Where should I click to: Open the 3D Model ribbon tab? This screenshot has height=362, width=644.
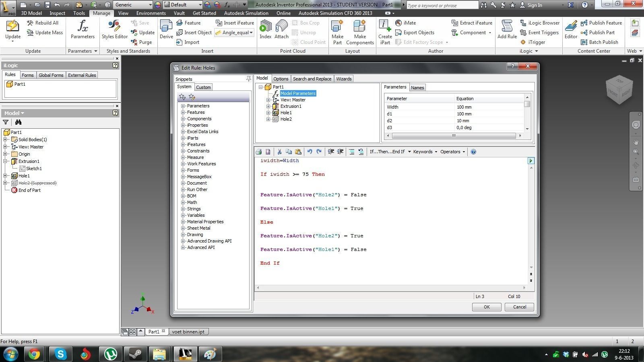(x=31, y=13)
